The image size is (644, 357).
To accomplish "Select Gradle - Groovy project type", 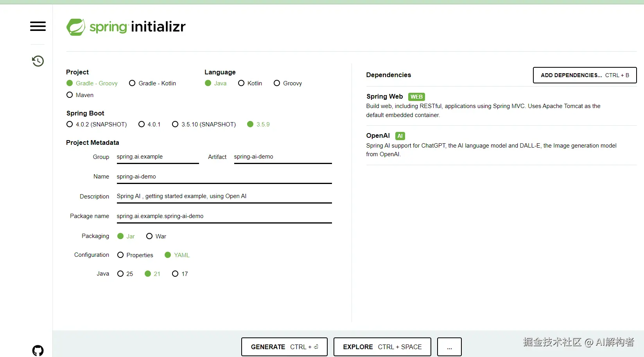I will coord(92,83).
